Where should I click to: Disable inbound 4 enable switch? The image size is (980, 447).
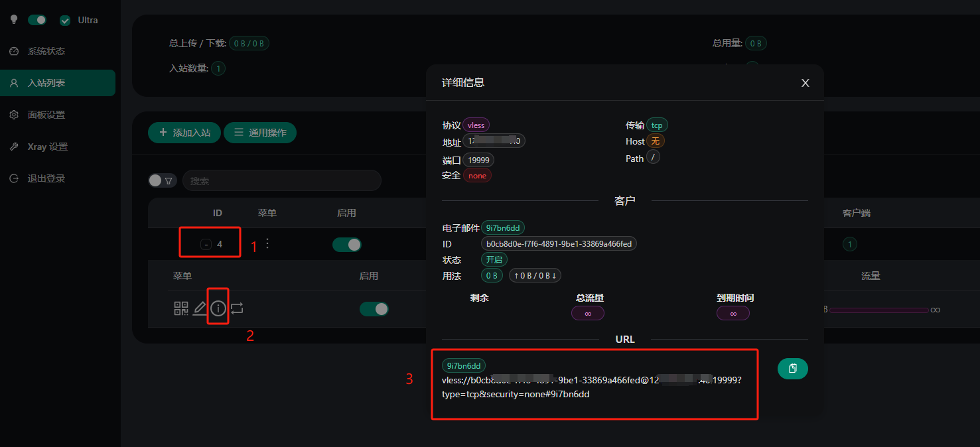346,245
